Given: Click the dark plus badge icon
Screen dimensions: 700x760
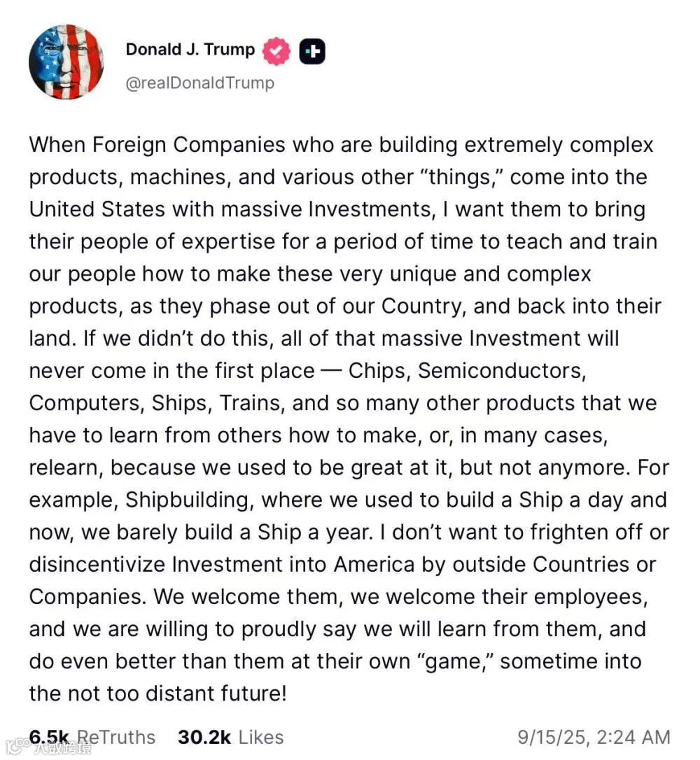Looking at the screenshot, I should [312, 51].
